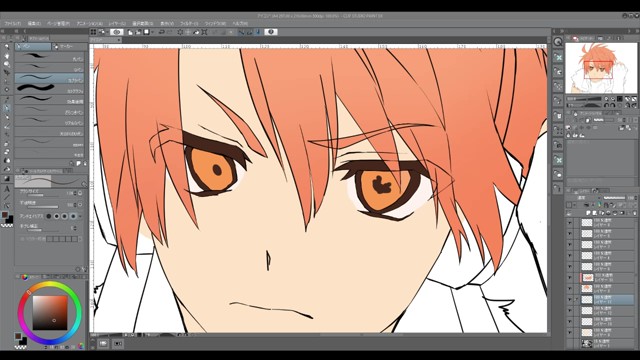
Task: Select the カブラペン sub tool
Action: 49,78
